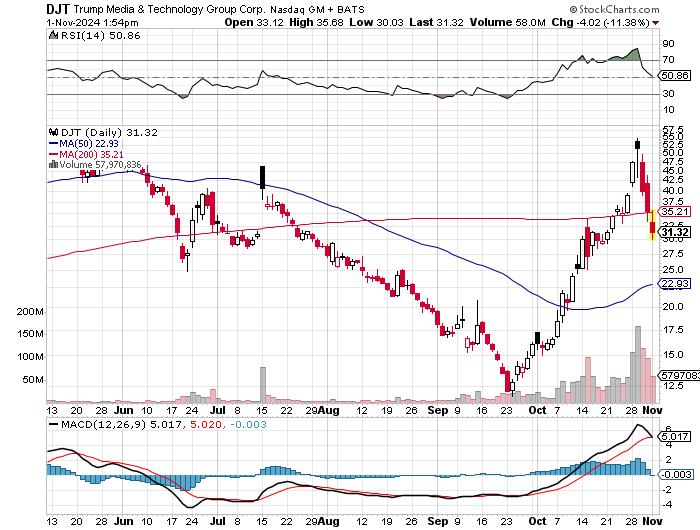Click the 22.93 MA(50) price tag
This screenshot has width=700, height=530.
pyautogui.click(x=675, y=284)
